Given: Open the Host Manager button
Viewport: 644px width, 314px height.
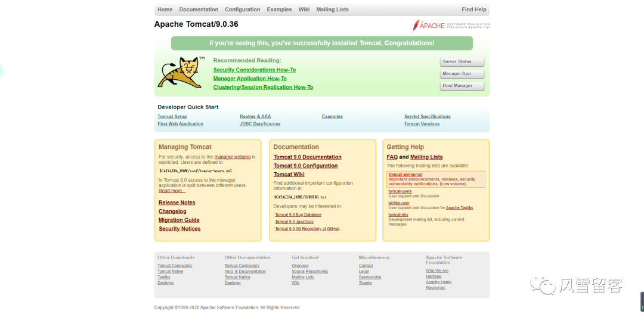Looking at the screenshot, I should pos(462,86).
